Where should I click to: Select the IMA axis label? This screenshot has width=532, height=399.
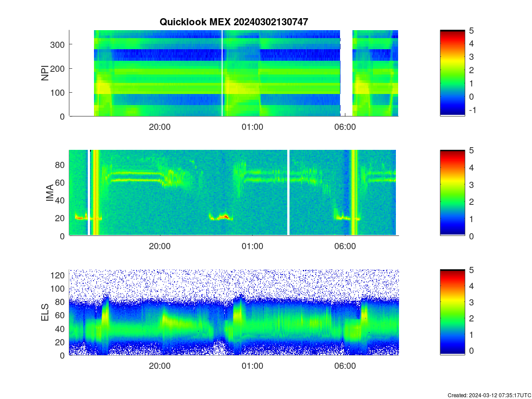(50, 193)
